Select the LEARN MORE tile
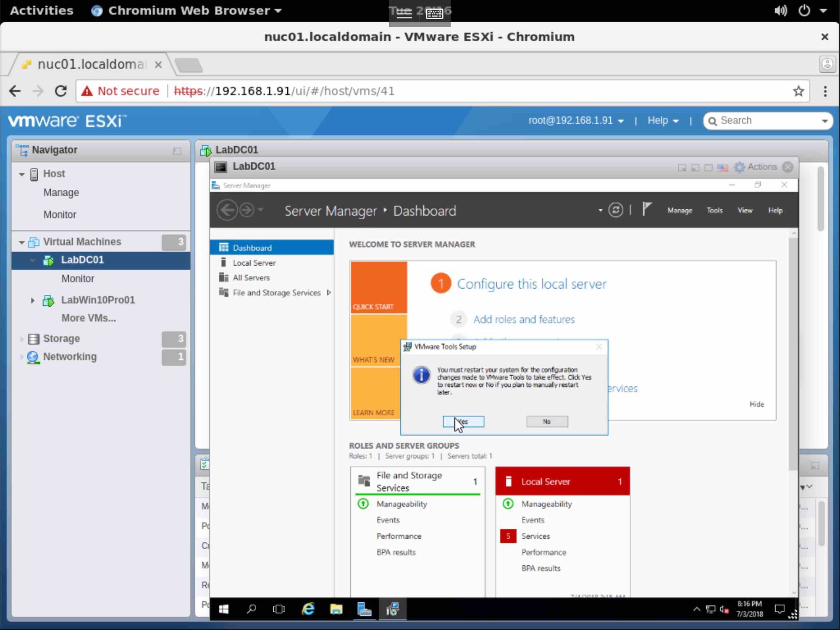 (375, 393)
